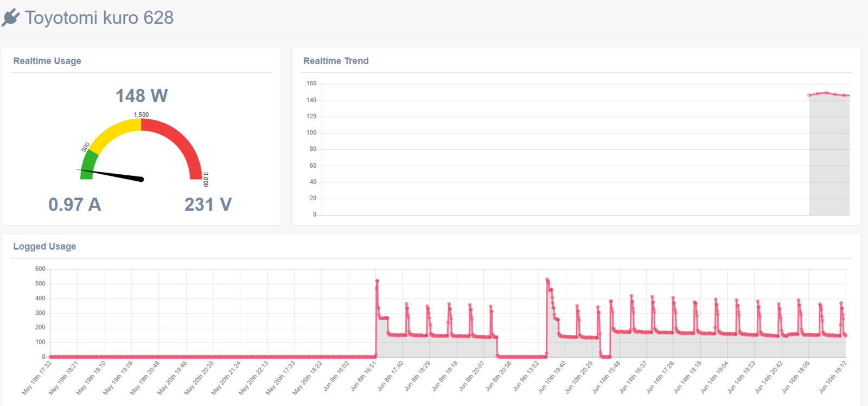868x406 pixels.
Task: Click the Jun 10th 19:40 peak in Logged Usage
Action: (x=547, y=280)
